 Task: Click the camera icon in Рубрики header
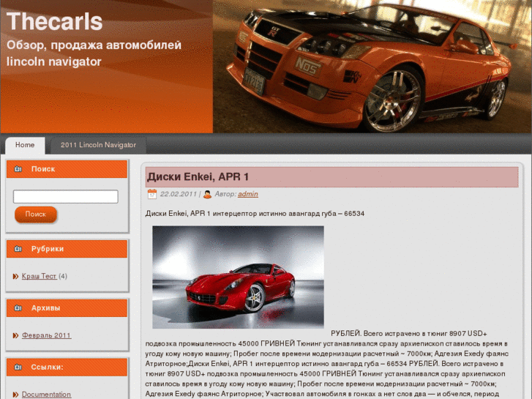point(18,249)
